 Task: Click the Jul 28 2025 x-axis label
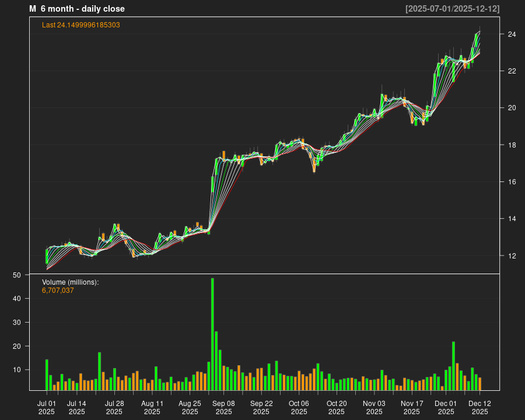point(114,407)
